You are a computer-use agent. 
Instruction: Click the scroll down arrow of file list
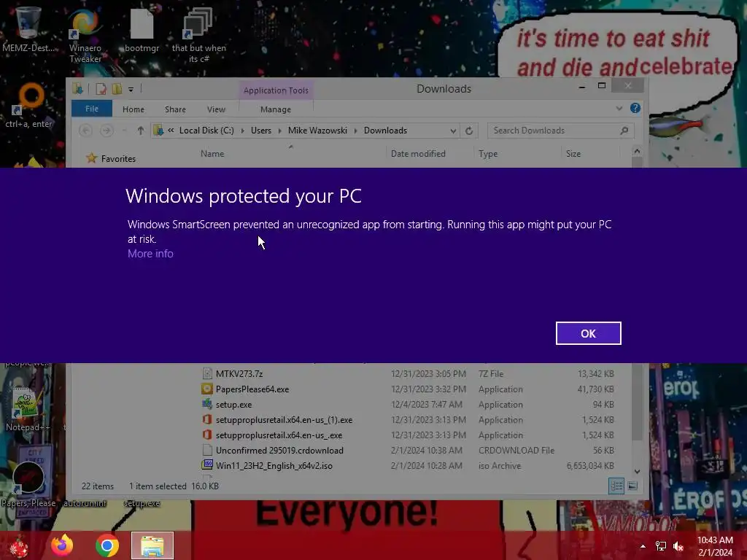tap(638, 472)
